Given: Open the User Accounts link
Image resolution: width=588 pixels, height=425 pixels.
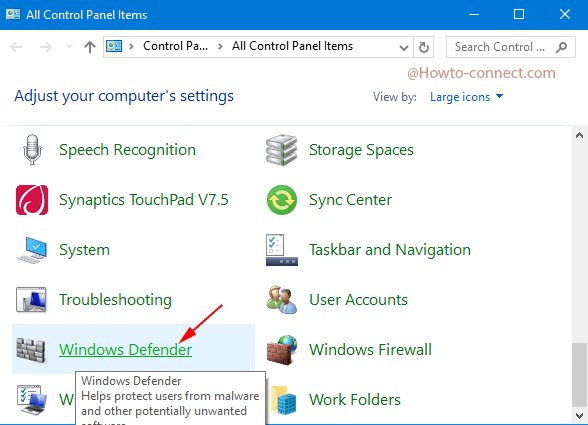Looking at the screenshot, I should 358,300.
